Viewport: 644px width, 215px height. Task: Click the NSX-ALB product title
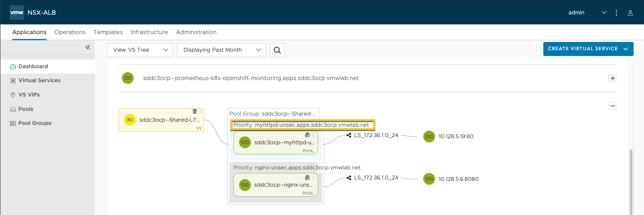click(42, 13)
